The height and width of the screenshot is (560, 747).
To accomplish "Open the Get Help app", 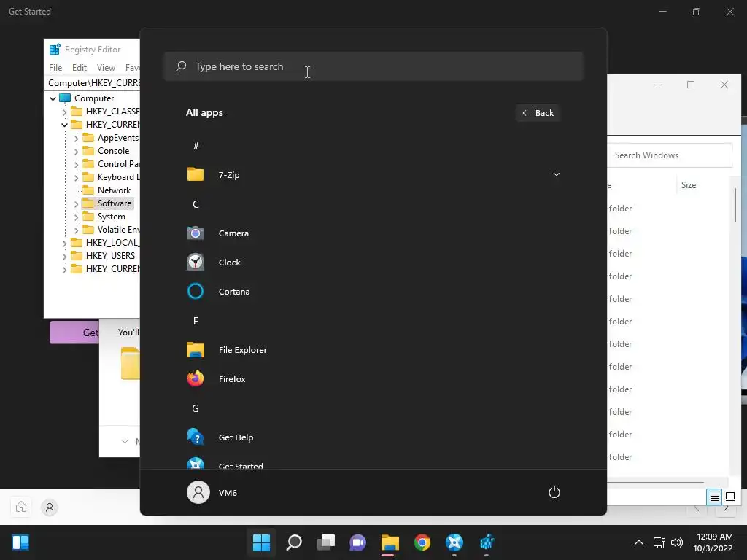I will [373, 437].
